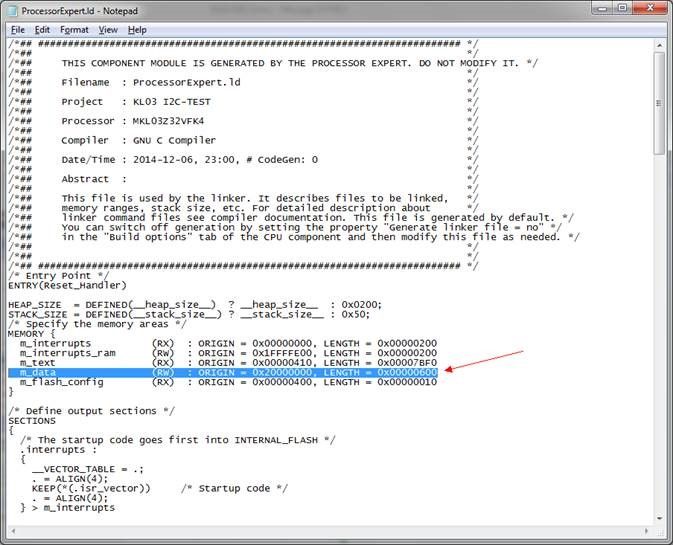Image resolution: width=673 pixels, height=545 pixels.
Task: Click the highlighted m_data memory line
Action: tap(223, 372)
